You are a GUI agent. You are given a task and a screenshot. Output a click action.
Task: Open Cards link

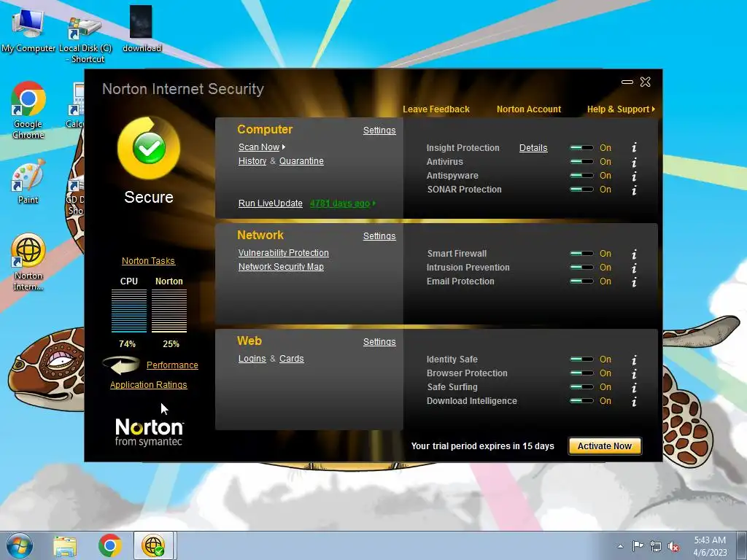tap(291, 359)
